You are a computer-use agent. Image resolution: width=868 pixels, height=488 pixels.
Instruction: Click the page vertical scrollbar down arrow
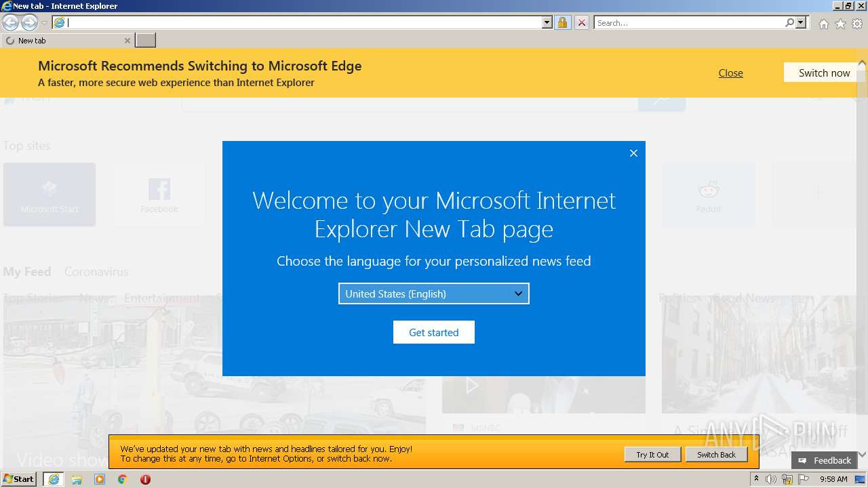(x=862, y=455)
